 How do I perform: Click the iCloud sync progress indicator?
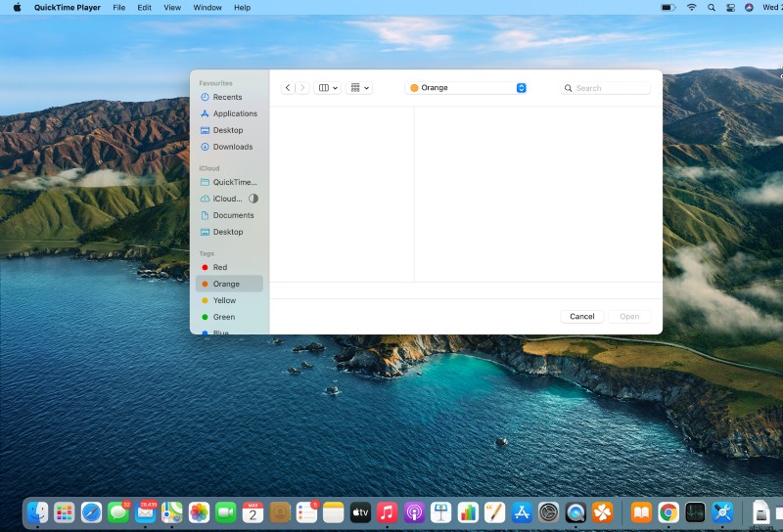[253, 199]
